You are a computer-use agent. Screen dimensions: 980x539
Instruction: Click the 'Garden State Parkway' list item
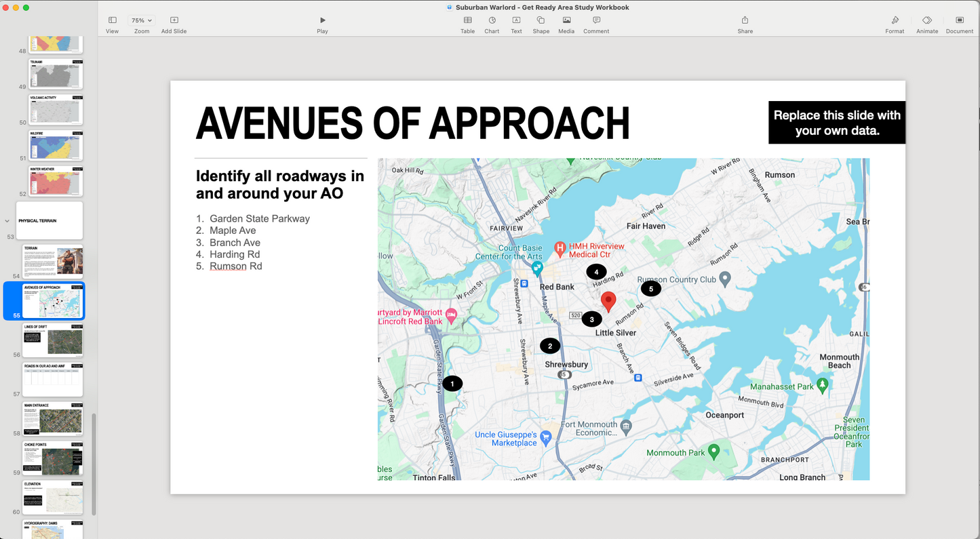pos(260,218)
